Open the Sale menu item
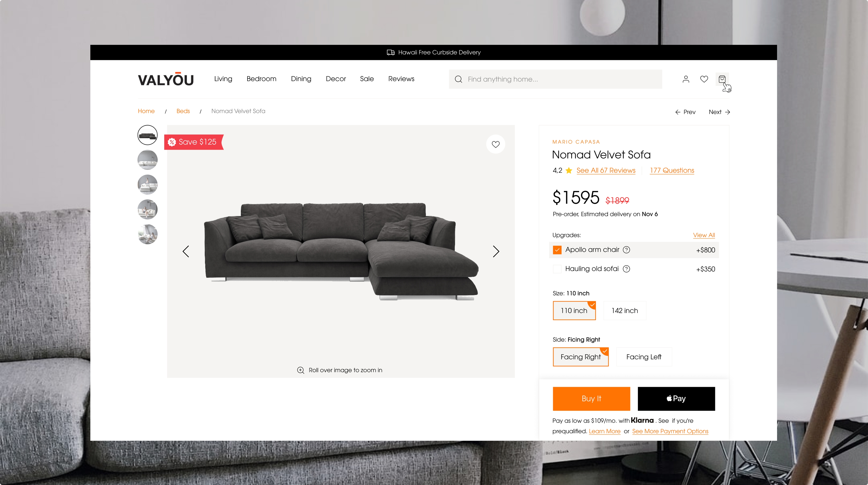The height and width of the screenshot is (485, 868). click(367, 79)
